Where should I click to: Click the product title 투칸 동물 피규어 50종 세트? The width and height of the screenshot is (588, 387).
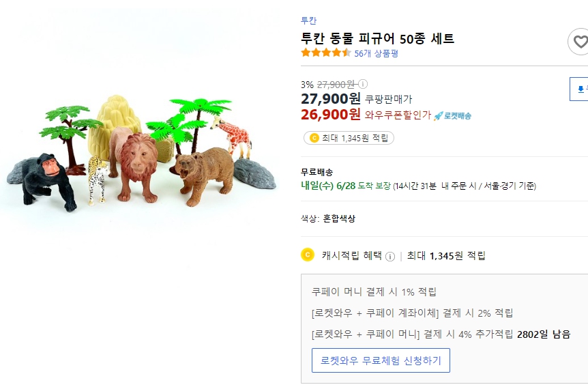377,38
